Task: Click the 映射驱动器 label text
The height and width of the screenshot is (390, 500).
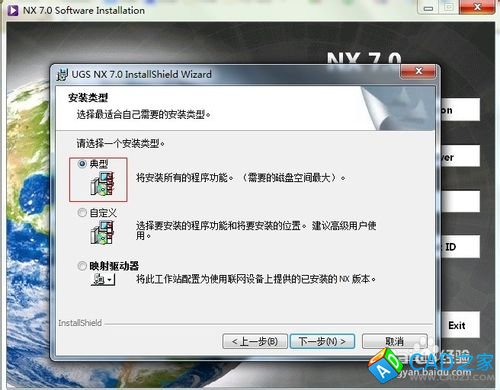Action: tap(114, 266)
